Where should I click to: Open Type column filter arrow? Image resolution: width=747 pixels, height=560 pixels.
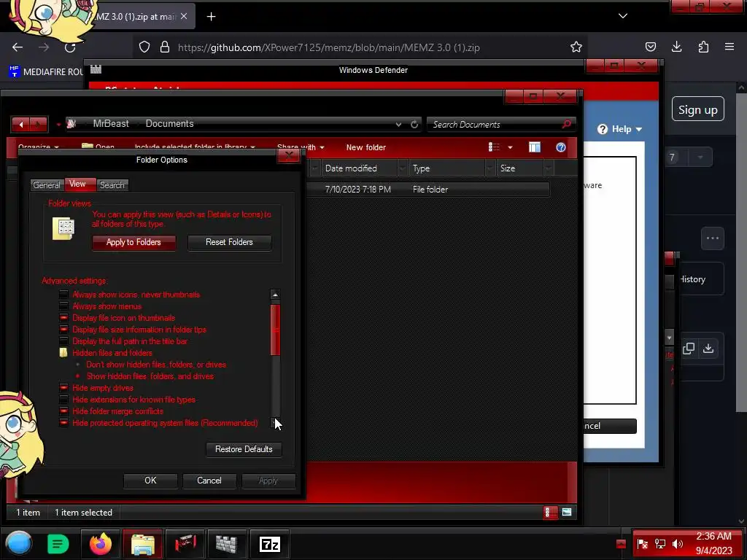pyautogui.click(x=489, y=168)
